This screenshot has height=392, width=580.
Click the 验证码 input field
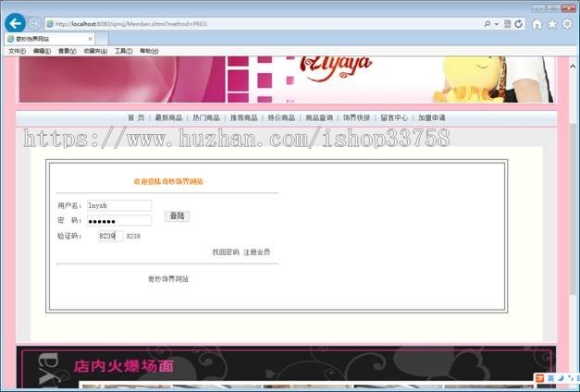point(111,236)
